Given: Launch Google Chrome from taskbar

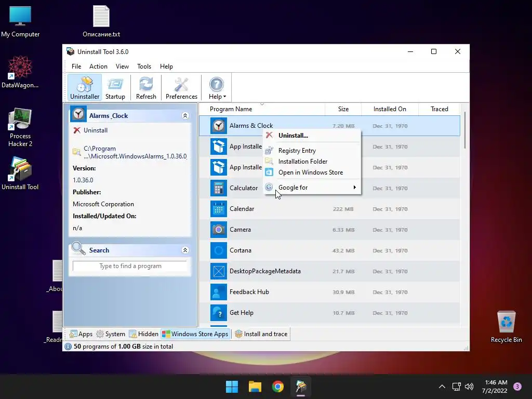Looking at the screenshot, I should 278,387.
